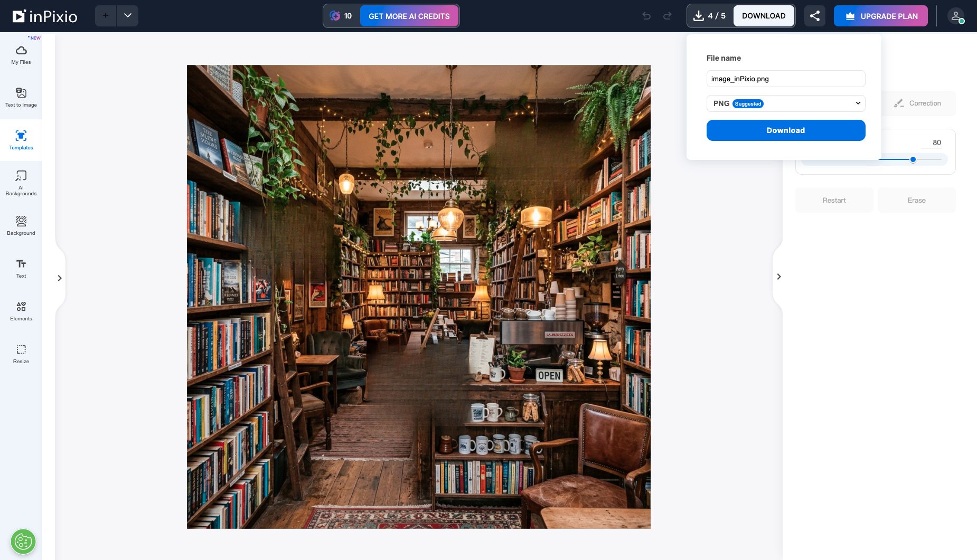Open the Elements panel

[21, 311]
